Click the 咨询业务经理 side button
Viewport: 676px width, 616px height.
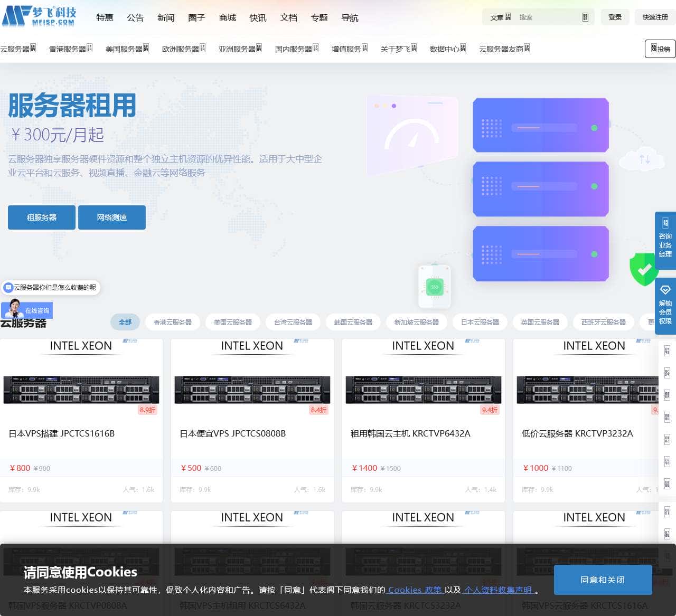(x=665, y=240)
